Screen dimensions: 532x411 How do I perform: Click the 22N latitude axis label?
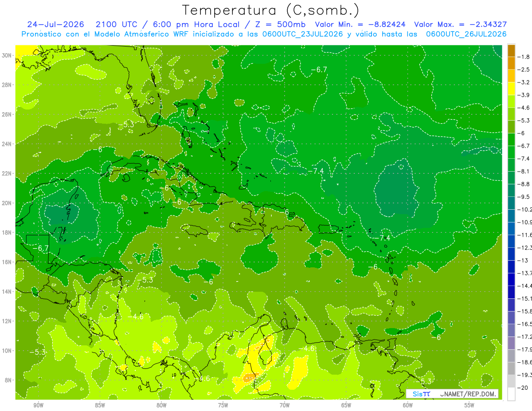(7, 173)
